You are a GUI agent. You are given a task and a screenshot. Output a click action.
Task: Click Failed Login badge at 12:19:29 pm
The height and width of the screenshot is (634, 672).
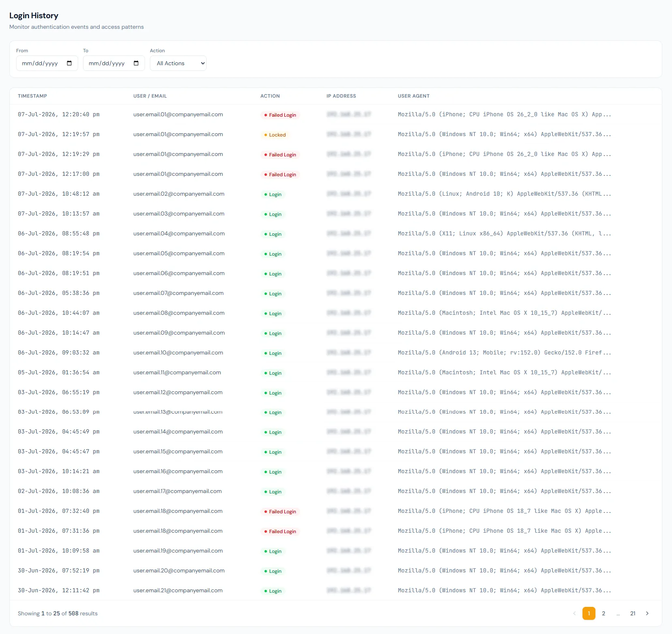280,155
